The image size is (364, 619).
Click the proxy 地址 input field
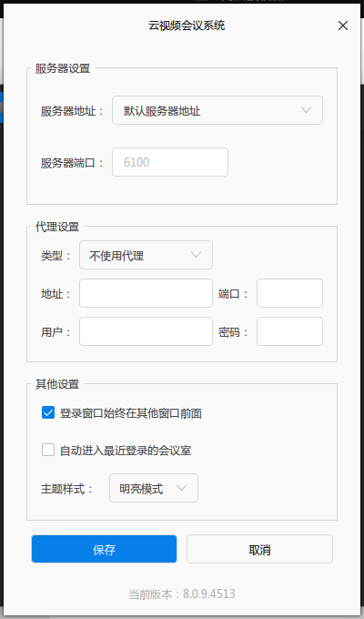[x=146, y=293]
